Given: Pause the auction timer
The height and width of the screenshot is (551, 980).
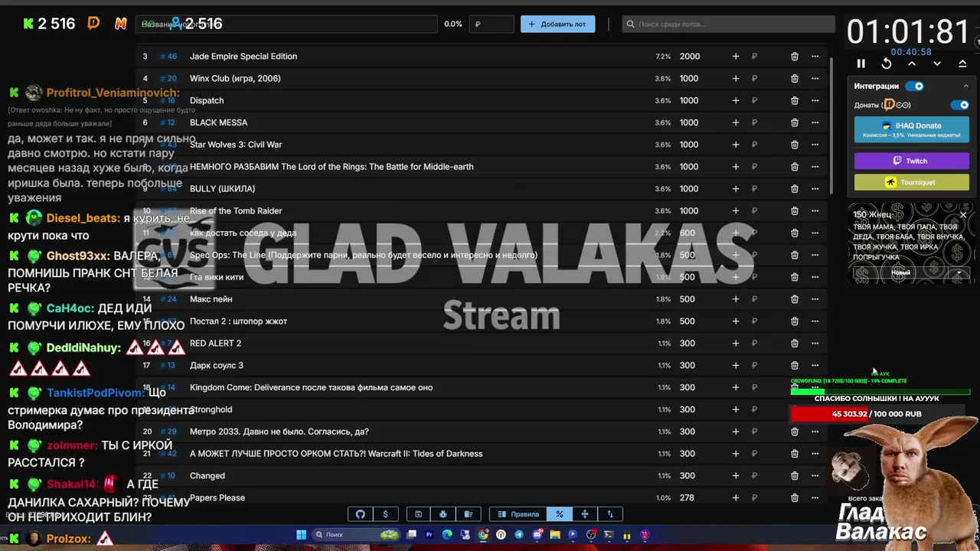Looking at the screenshot, I should 861,64.
